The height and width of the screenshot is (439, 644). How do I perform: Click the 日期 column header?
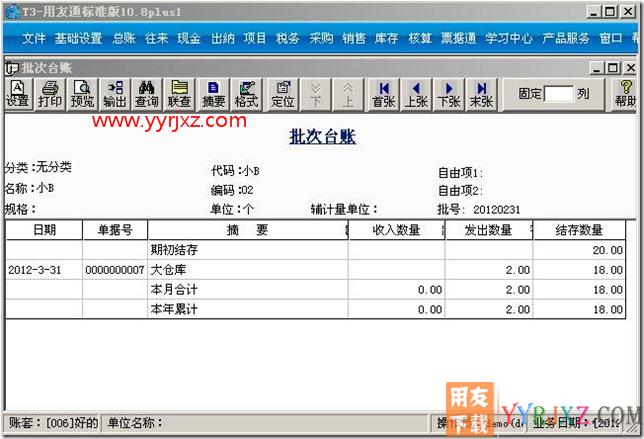point(44,230)
